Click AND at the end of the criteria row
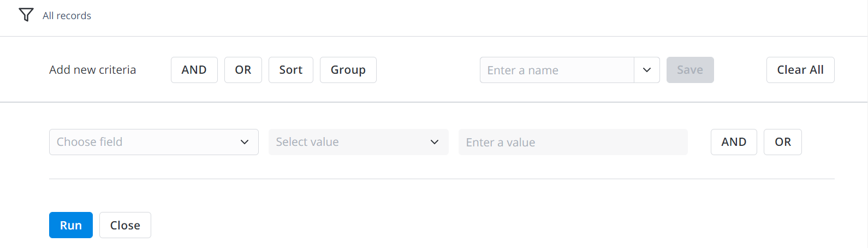Screen dimensions: 868x248 (733, 142)
